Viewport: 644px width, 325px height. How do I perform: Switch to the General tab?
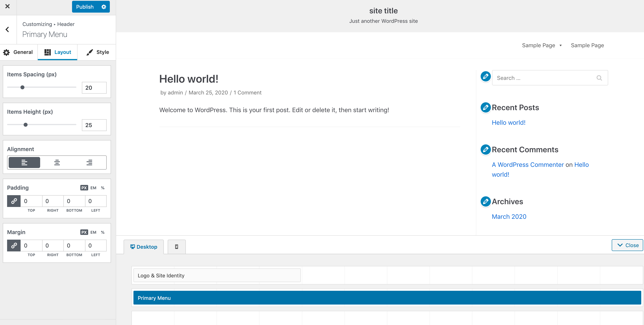pos(18,52)
